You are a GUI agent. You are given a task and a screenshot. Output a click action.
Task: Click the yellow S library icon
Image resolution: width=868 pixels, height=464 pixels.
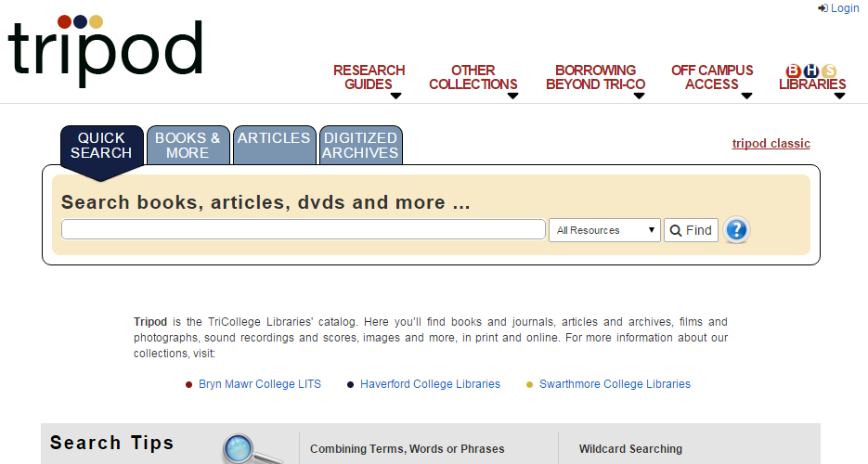pyautogui.click(x=829, y=71)
